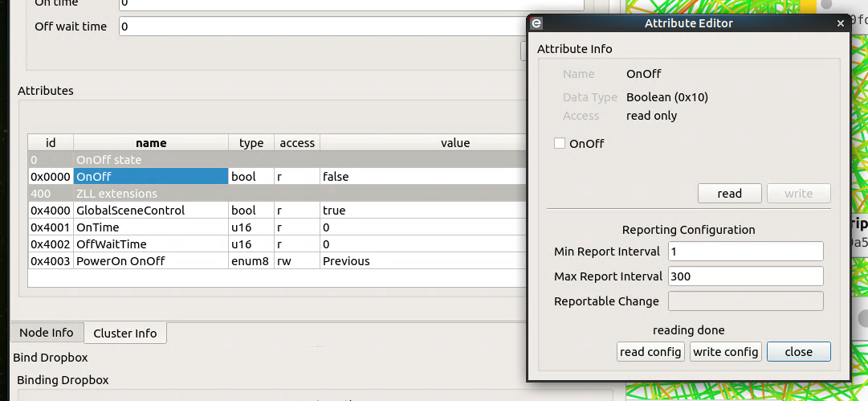
Task: Click the 'ZLL extensions' group row
Action: pyautogui.click(x=277, y=194)
